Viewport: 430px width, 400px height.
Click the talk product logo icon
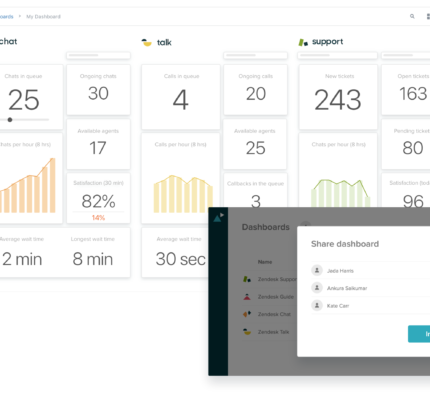coord(146,42)
